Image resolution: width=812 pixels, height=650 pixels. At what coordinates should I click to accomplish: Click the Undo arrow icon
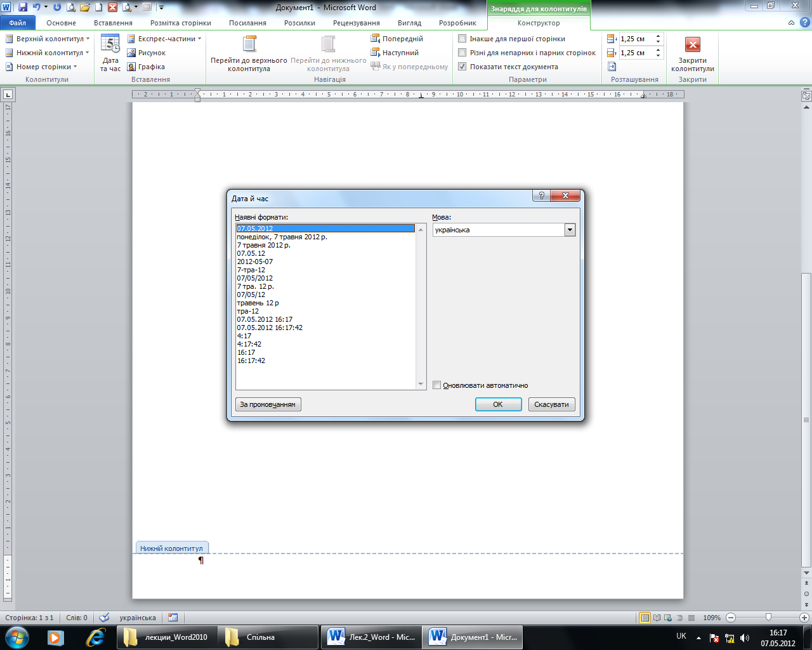tap(36, 8)
